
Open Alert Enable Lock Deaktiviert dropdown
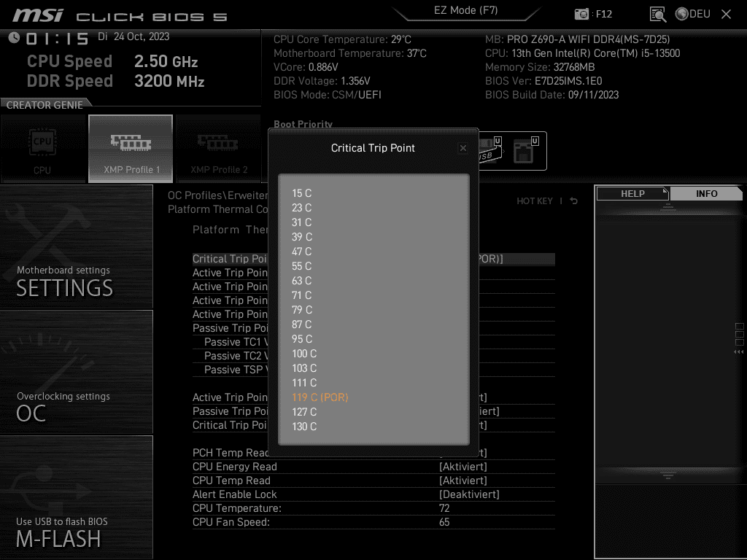pos(469,494)
